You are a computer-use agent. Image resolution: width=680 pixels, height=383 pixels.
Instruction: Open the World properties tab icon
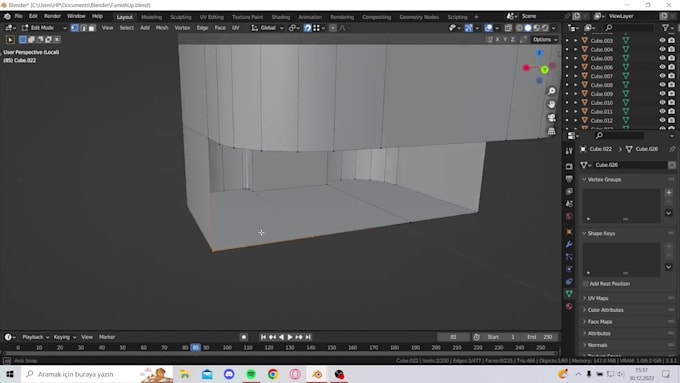pos(569,216)
